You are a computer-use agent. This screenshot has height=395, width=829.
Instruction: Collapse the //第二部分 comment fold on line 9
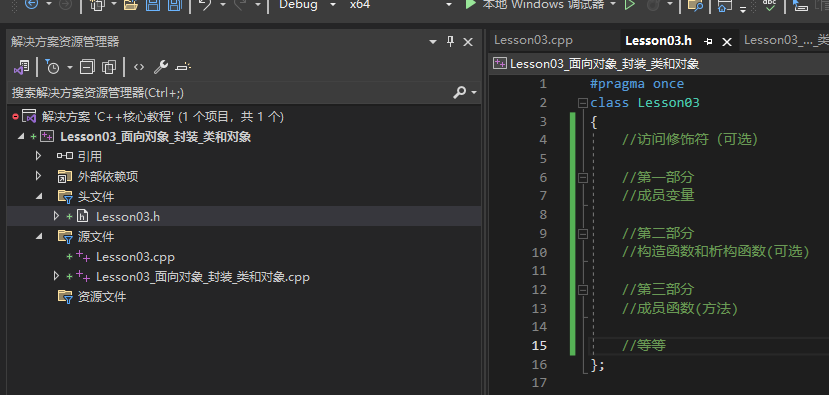(x=583, y=234)
